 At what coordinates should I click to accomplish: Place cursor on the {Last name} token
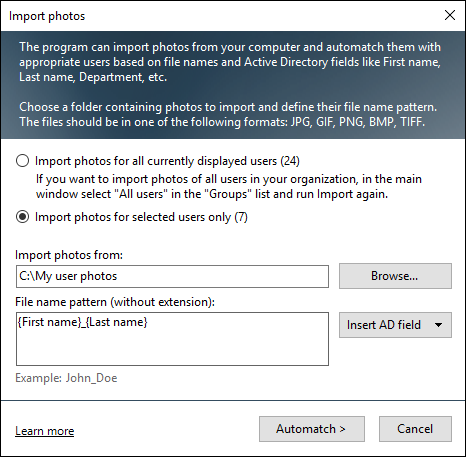point(117,322)
